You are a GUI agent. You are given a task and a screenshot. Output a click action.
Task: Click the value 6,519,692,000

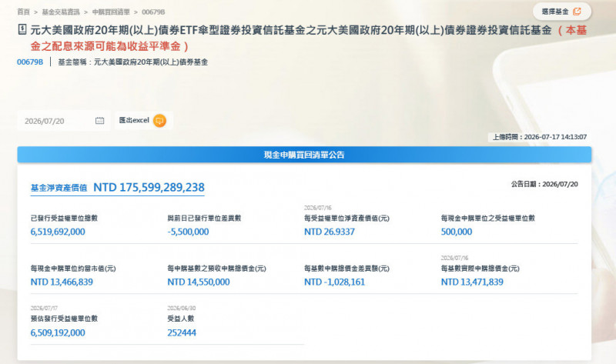point(58,232)
